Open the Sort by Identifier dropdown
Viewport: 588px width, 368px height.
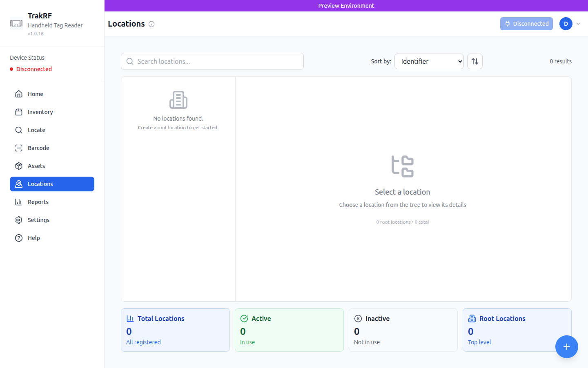click(x=429, y=61)
